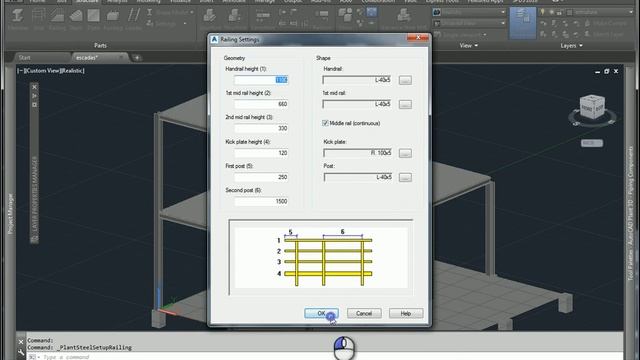
Task: Click the 1st mid rail height field
Action: pos(261,104)
